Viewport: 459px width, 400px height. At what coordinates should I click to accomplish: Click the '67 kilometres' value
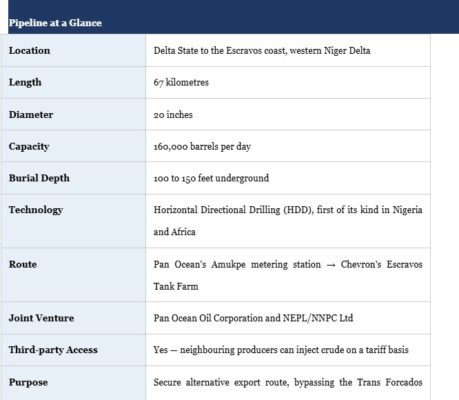(181, 82)
